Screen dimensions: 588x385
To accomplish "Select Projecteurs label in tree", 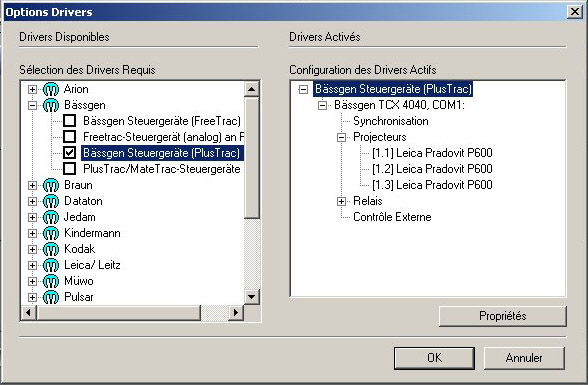I will click(380, 137).
